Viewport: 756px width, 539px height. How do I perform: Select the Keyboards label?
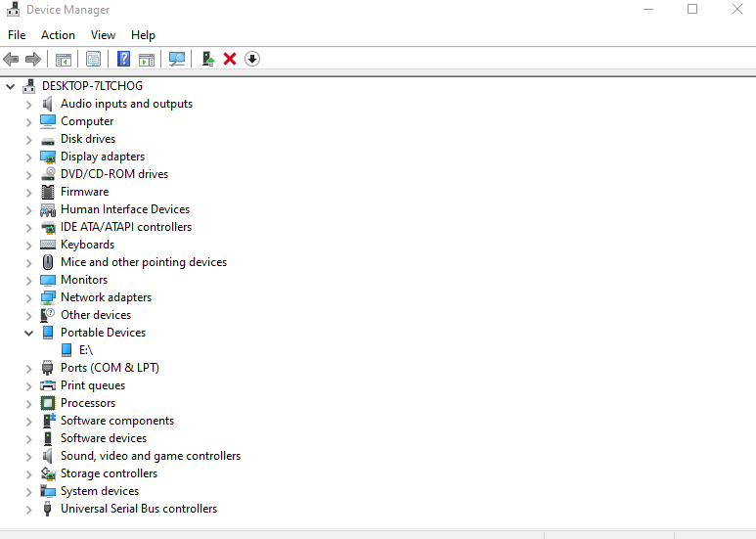click(x=87, y=245)
